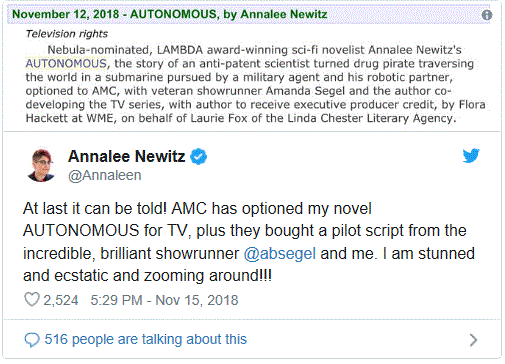Viewport: 505px width, 364px height.
Task: Click the Television rights category label
Action: pos(67,34)
